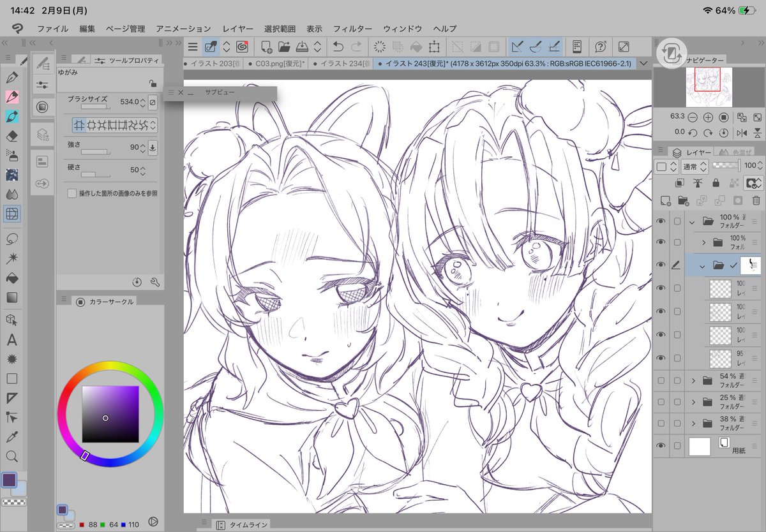Click the Save icon in the command bar
Screen dimensions: 766x532
coord(303,46)
